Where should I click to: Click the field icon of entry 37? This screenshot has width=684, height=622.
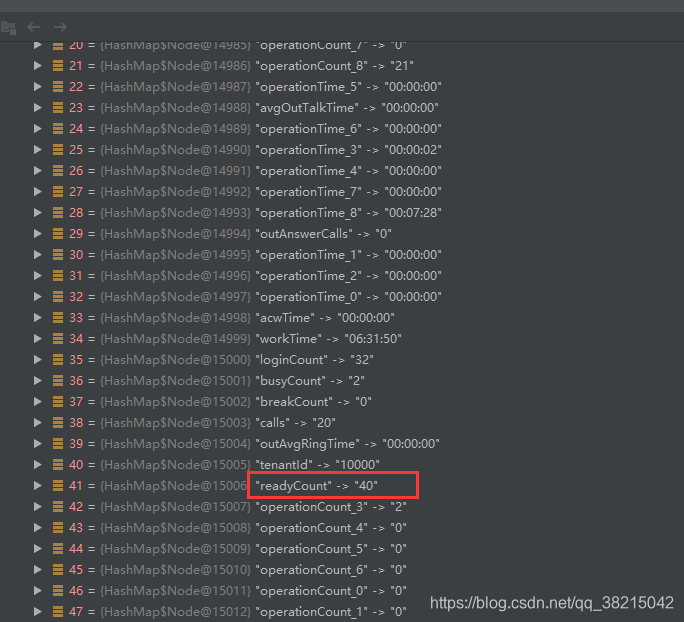click(x=58, y=401)
